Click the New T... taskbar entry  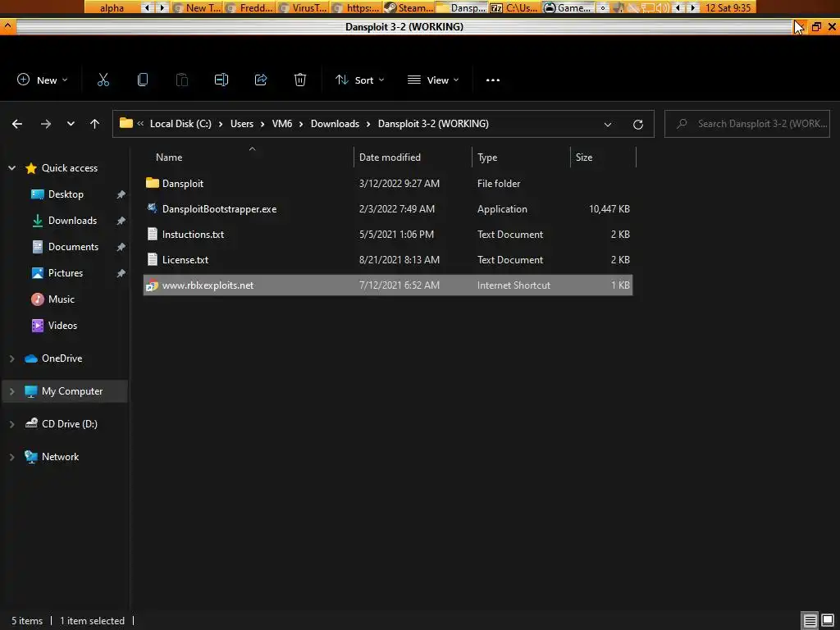(x=197, y=7)
